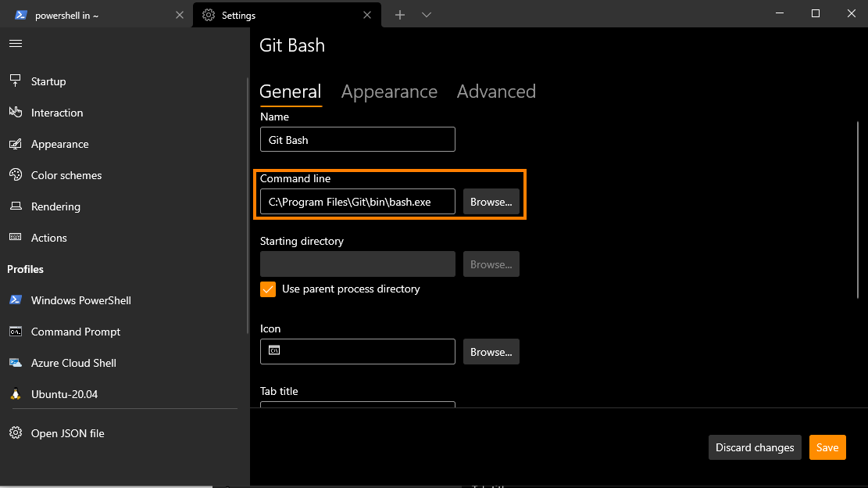868x488 pixels.
Task: Close the powershell tab
Action: pos(180,15)
